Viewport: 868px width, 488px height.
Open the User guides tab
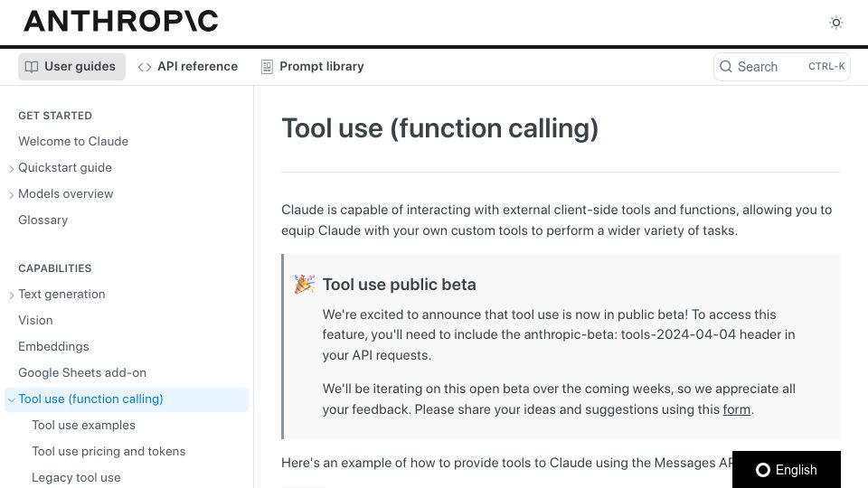pos(71,66)
